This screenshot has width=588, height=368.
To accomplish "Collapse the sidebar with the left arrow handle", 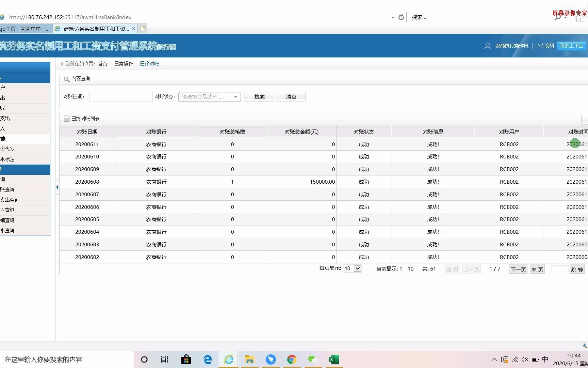I will click(57, 187).
